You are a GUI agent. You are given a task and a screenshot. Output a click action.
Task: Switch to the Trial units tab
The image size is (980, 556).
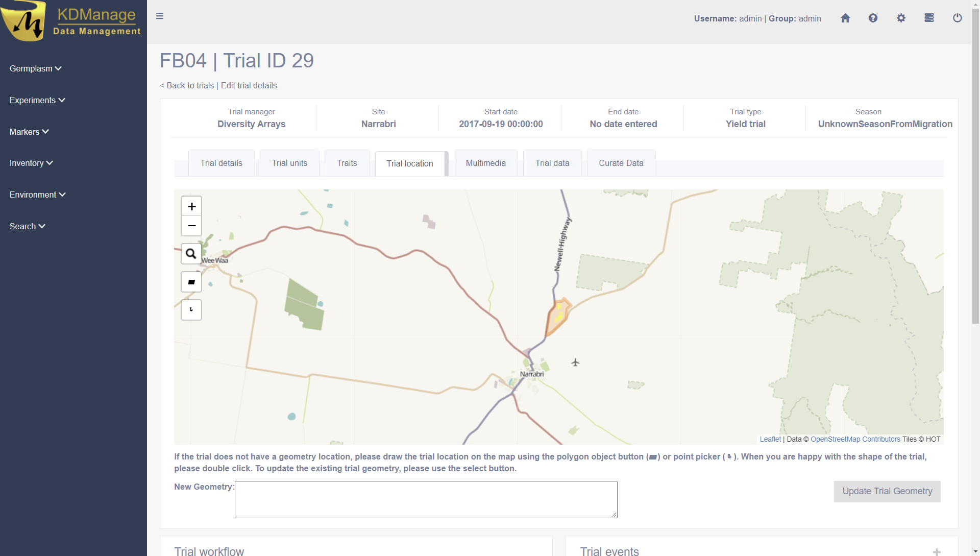[289, 163]
